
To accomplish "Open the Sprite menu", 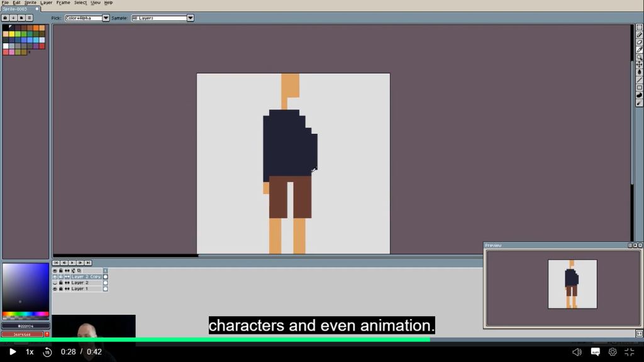I will tap(30, 3).
